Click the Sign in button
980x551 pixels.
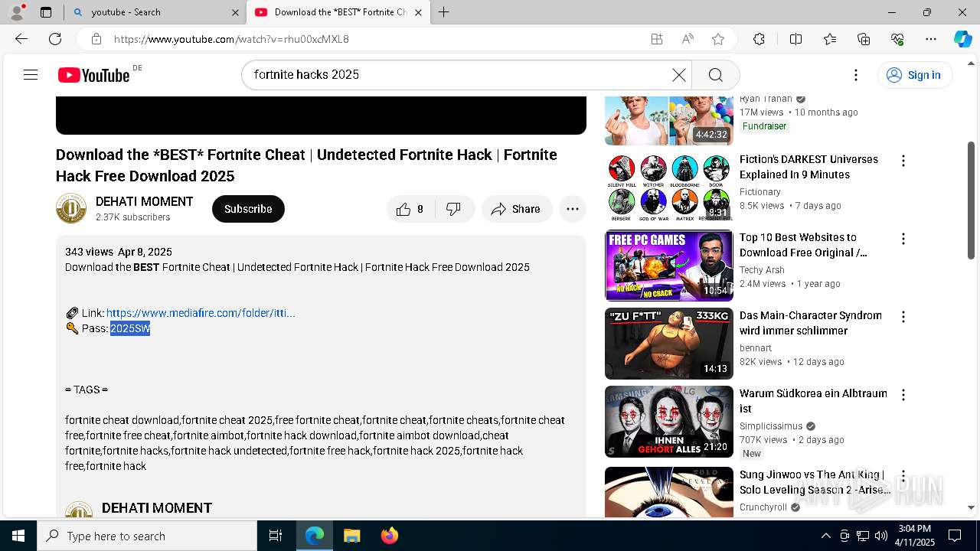click(914, 74)
